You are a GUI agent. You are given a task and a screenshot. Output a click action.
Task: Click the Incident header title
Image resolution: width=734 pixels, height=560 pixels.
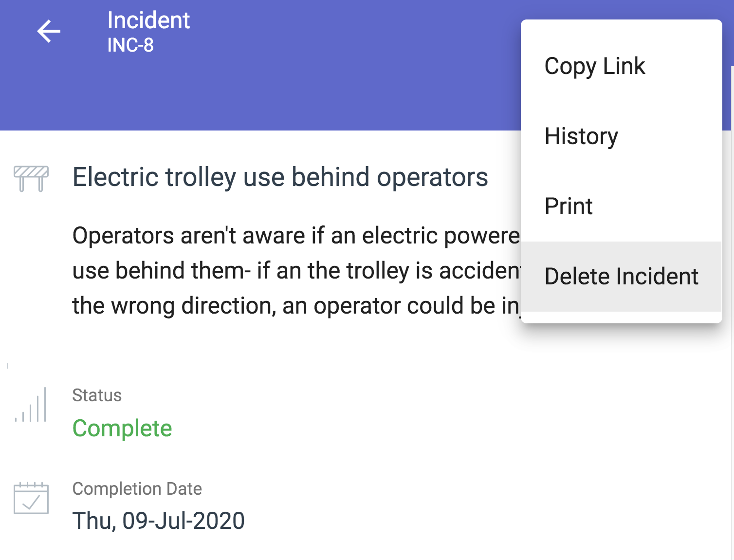pyautogui.click(x=148, y=20)
